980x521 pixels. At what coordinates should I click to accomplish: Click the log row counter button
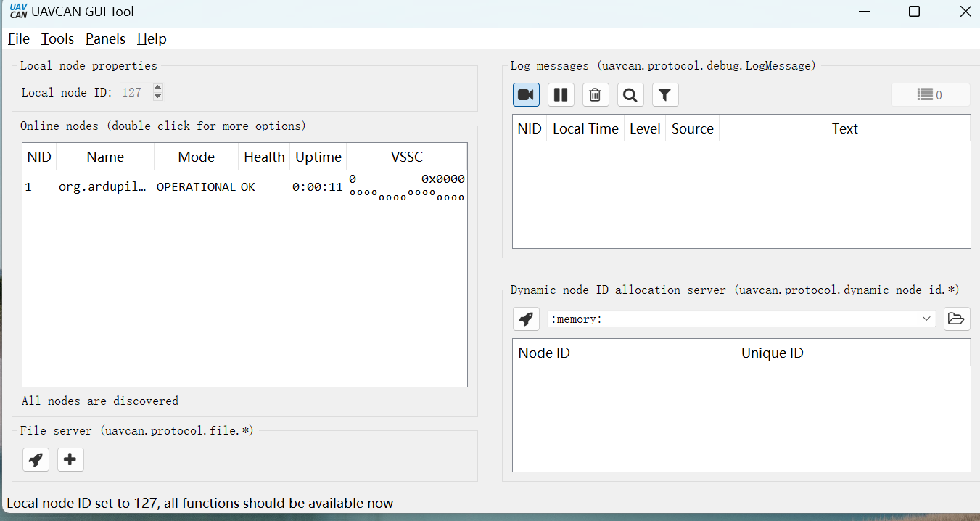pos(930,95)
